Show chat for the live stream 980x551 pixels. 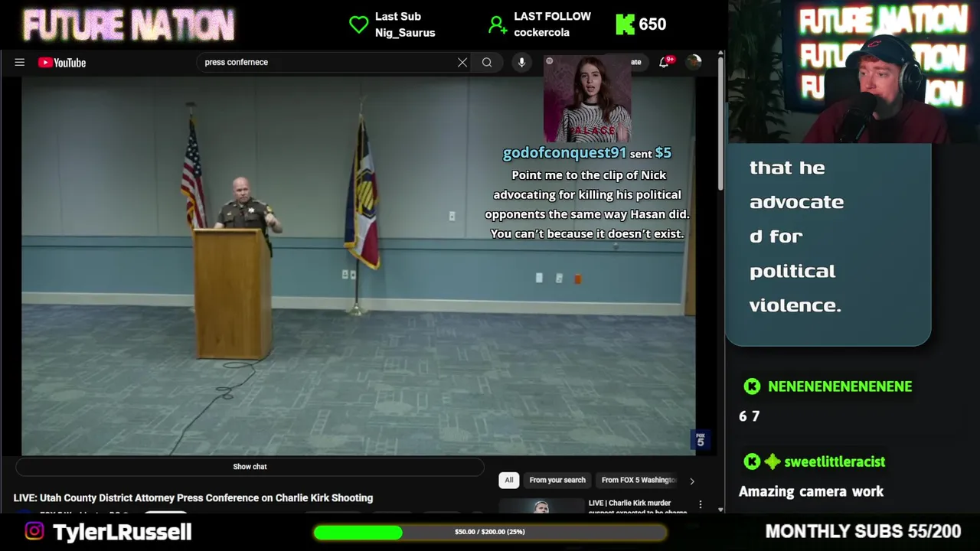250,467
